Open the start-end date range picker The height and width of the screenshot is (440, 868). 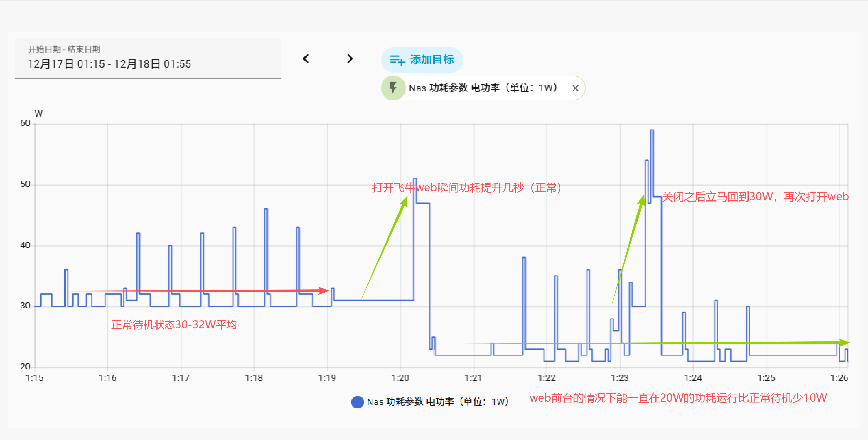(109, 64)
